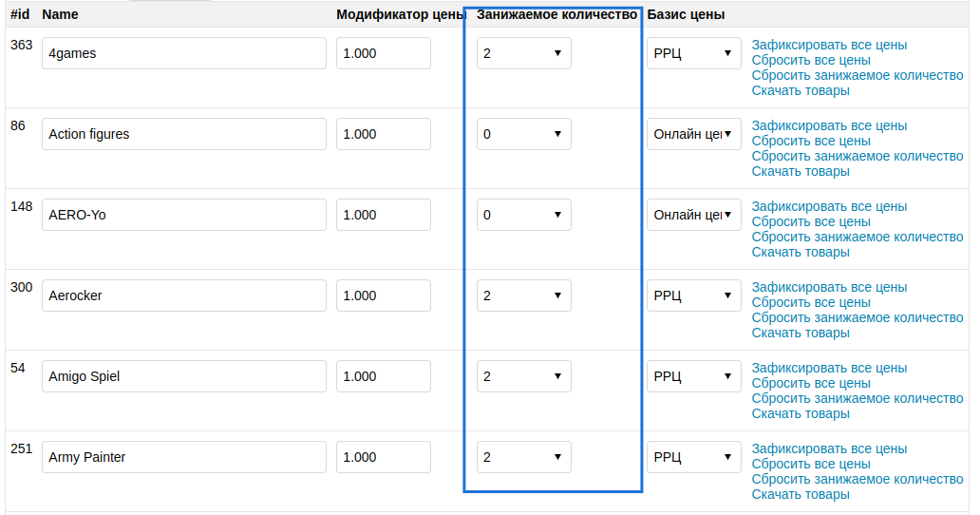
Task: Click the 4games name input field
Action: [x=184, y=53]
